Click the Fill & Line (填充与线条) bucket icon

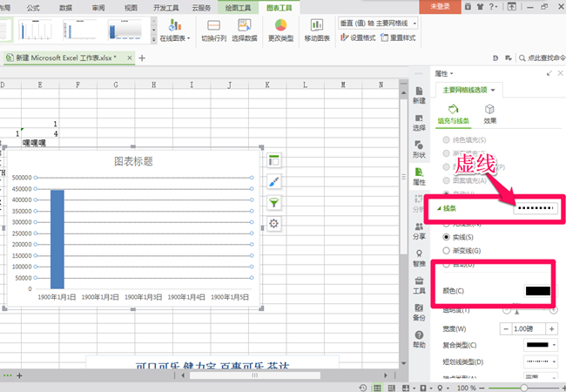click(453, 109)
